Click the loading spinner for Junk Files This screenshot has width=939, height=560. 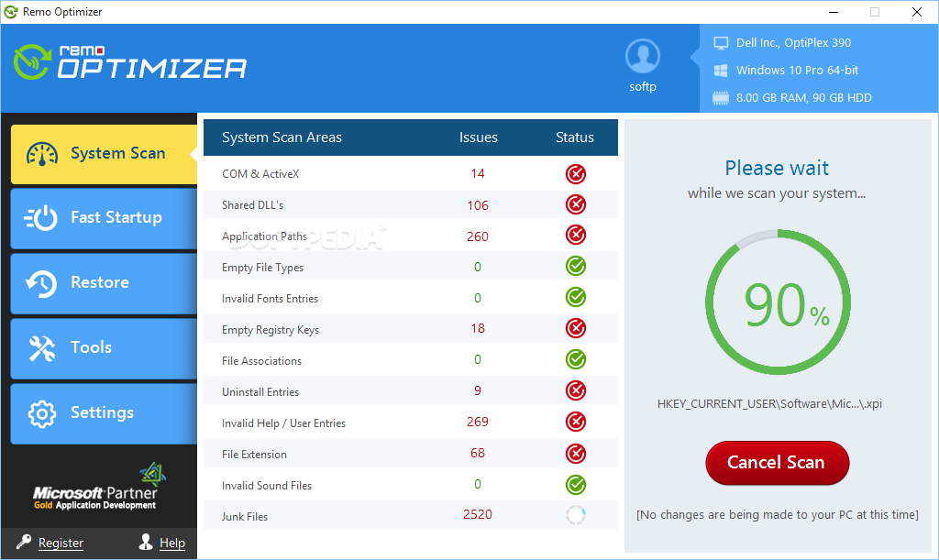point(576,515)
